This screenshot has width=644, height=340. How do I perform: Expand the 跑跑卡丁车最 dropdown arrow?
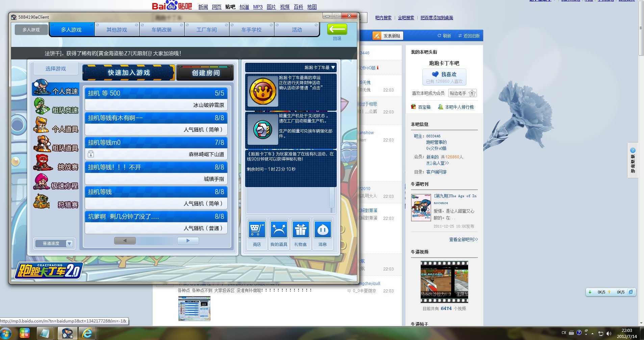pyautogui.click(x=333, y=68)
